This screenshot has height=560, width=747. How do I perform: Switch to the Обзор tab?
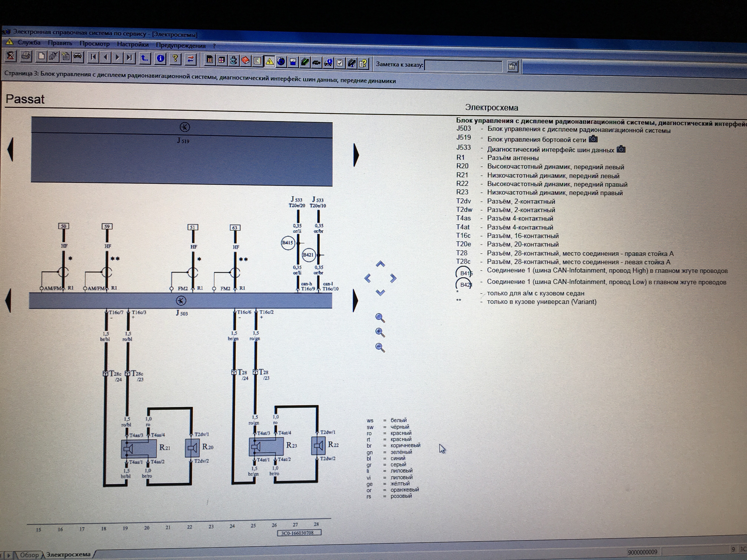(x=29, y=555)
